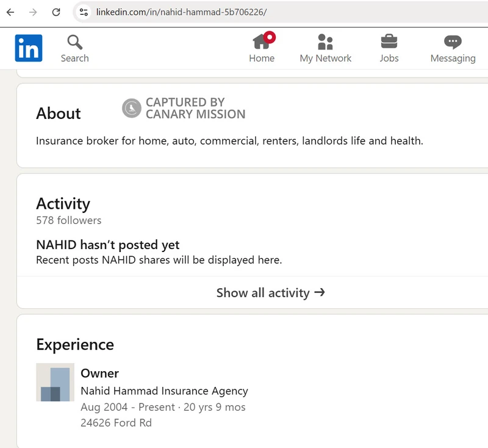Click the LinkedIn URL in address bar
The image size is (488, 448).
(181, 12)
